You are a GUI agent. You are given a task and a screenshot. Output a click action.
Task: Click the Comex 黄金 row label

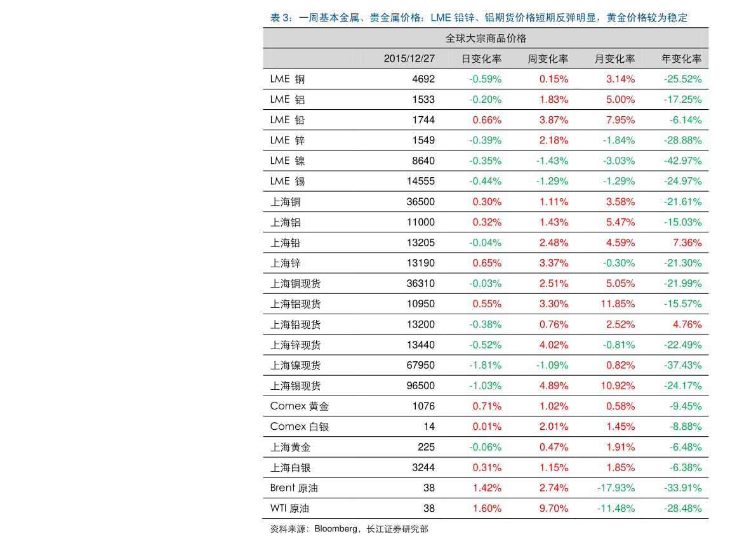pyautogui.click(x=300, y=406)
